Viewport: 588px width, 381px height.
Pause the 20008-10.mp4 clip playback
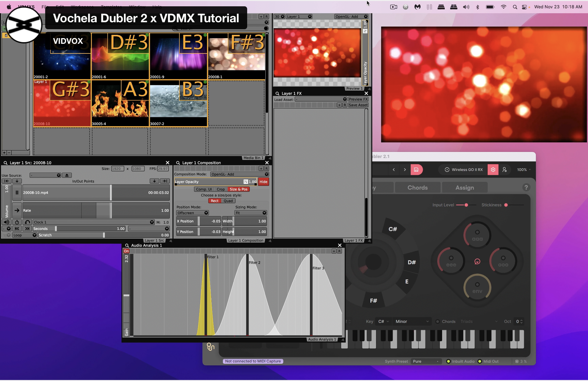17,192
